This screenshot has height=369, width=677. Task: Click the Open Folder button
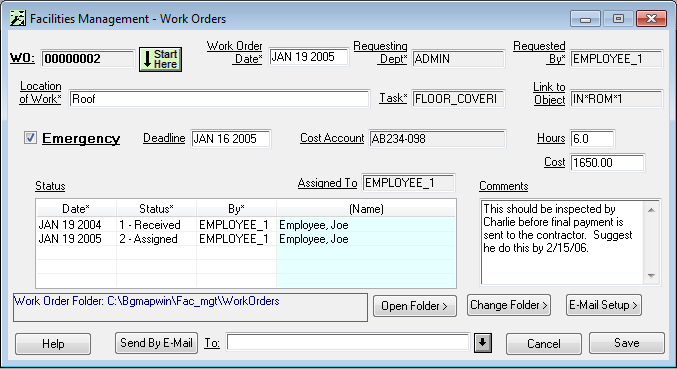414,306
